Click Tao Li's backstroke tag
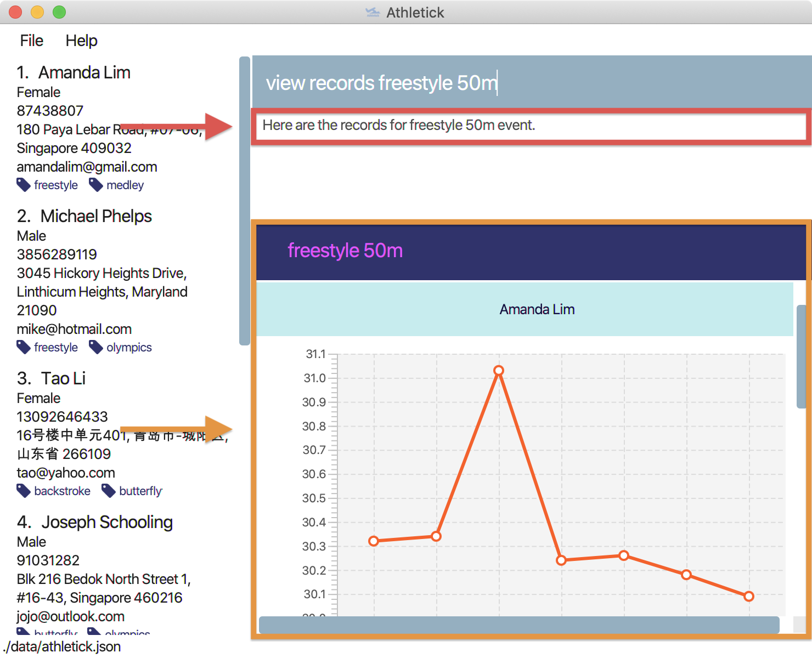 54,491
